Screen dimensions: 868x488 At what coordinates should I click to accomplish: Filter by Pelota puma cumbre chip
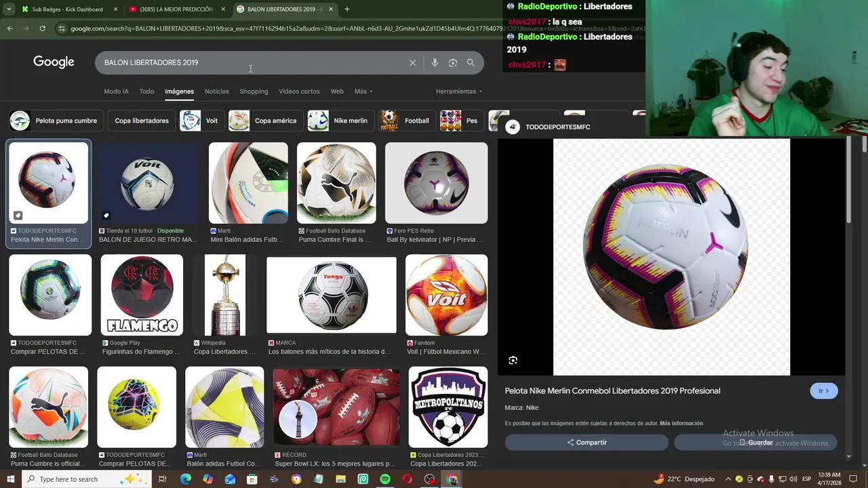tap(56, 121)
